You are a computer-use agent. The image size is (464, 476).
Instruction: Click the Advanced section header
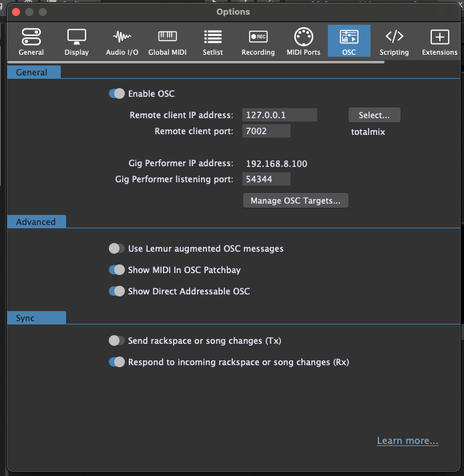pos(37,222)
